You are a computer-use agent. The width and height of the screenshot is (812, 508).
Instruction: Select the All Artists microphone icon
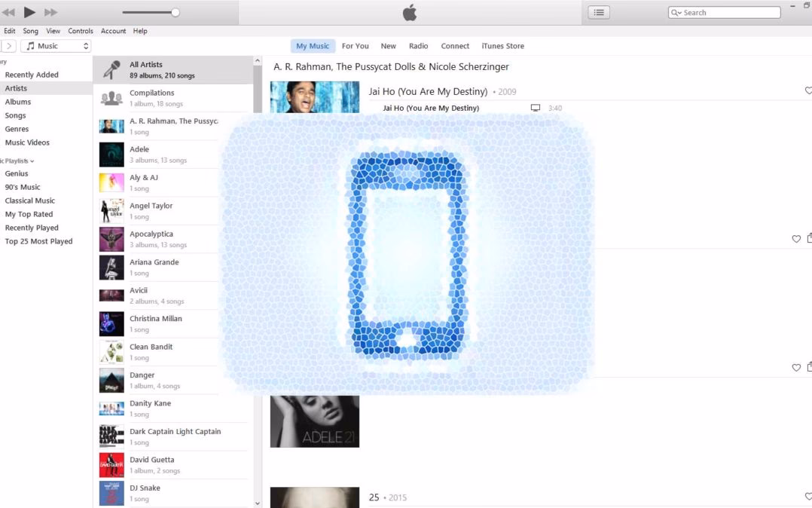[x=111, y=69]
